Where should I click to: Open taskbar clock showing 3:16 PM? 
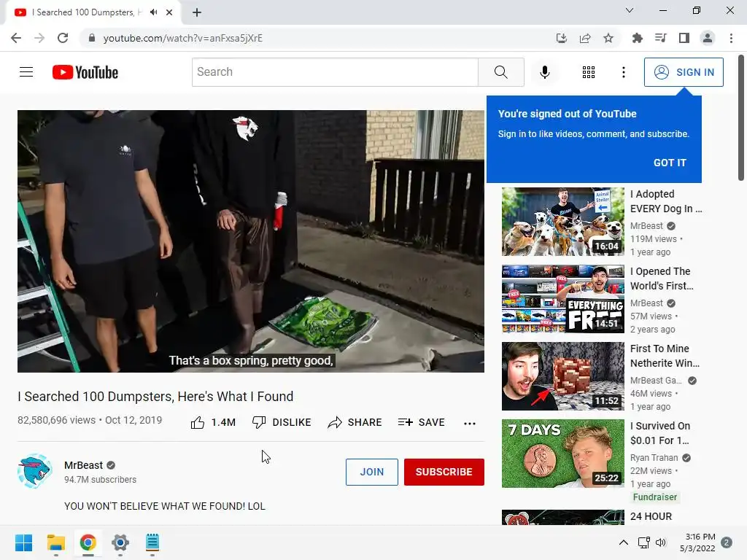pos(697,542)
